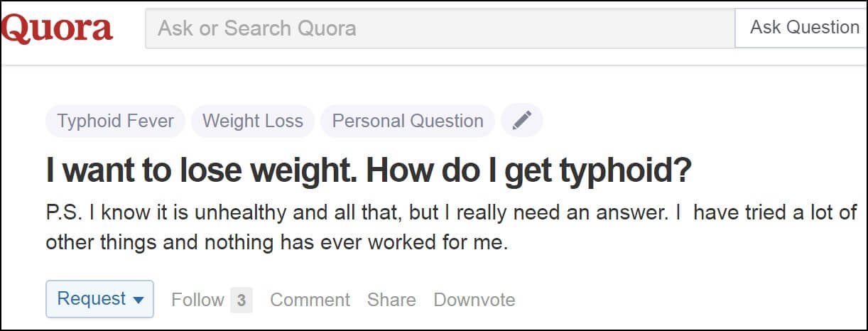868x331 pixels.
Task: Click the blank header area right of logo
Action: pyautogui.click(x=129, y=28)
